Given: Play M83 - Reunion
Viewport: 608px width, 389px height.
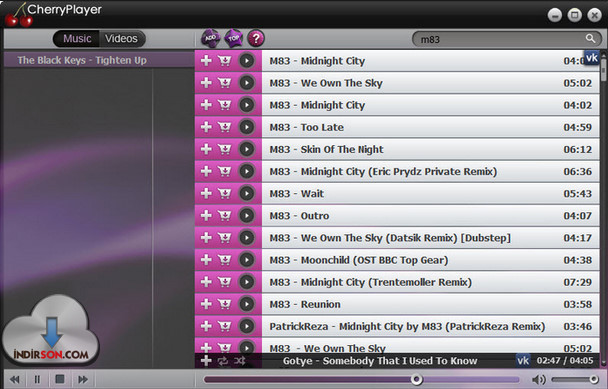Looking at the screenshot, I should (x=247, y=304).
